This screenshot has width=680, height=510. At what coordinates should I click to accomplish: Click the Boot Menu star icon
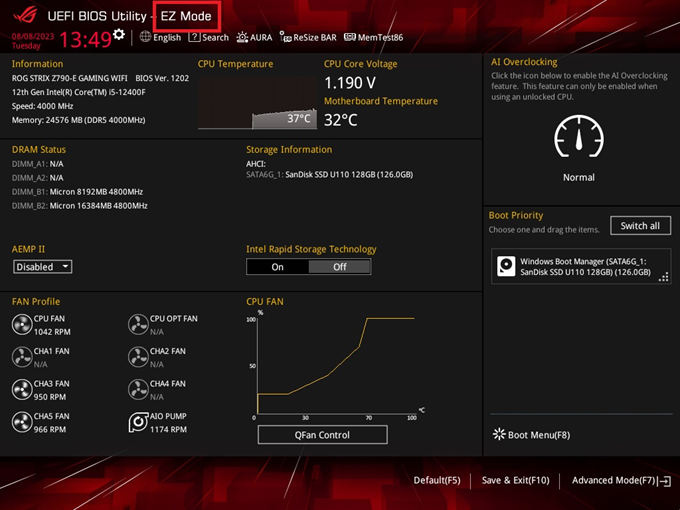coord(499,434)
